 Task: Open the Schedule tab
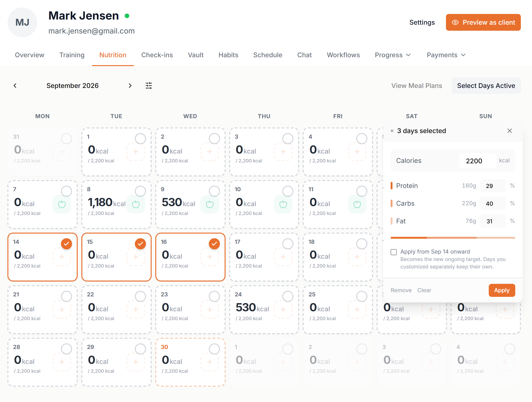268,55
